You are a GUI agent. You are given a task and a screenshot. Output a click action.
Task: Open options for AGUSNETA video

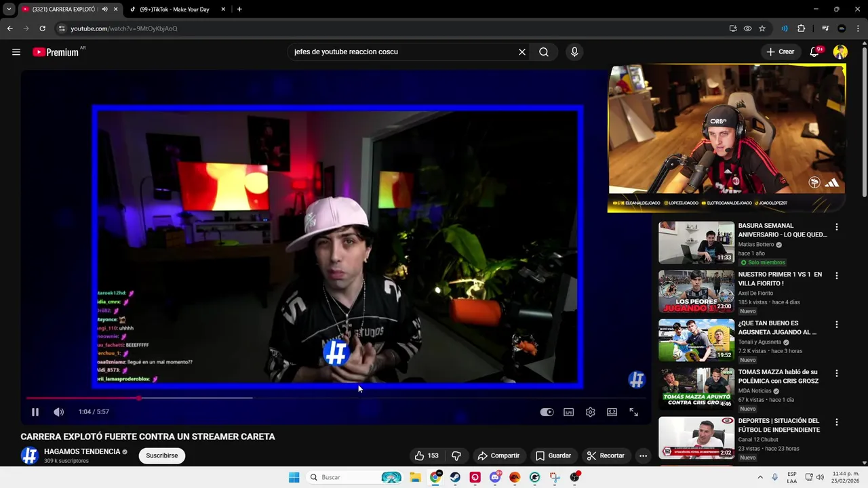point(837,325)
